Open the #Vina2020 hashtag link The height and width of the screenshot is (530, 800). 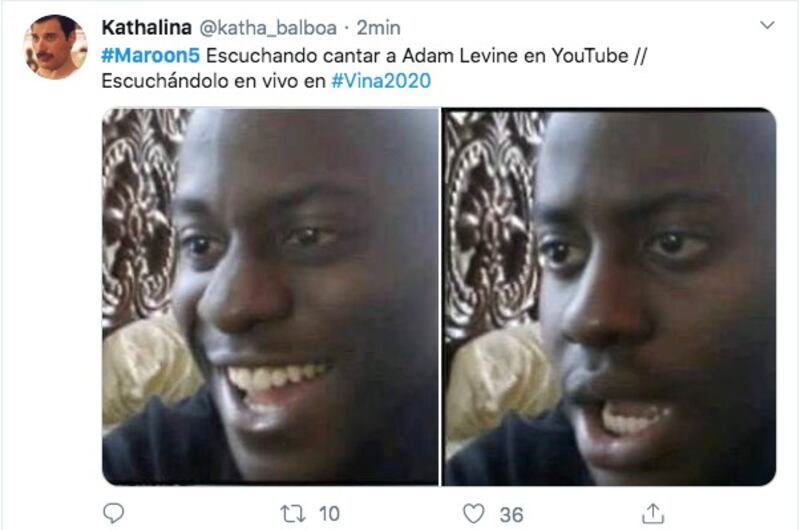click(x=381, y=81)
